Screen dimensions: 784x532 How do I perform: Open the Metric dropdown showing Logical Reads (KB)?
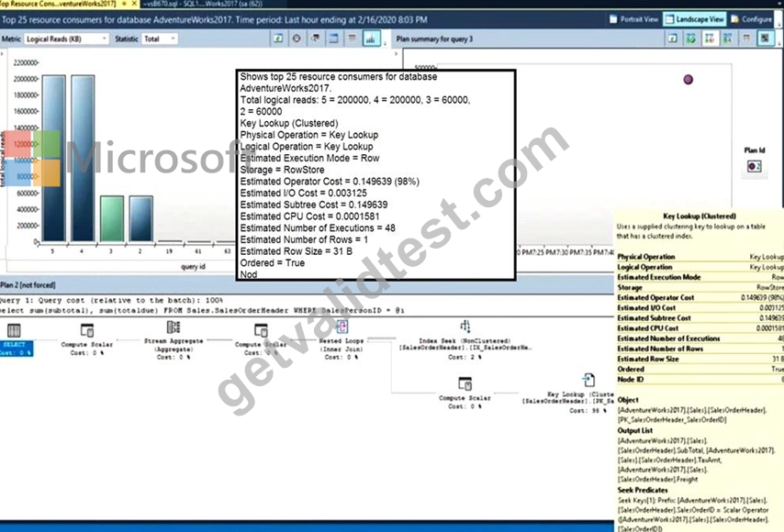point(66,39)
